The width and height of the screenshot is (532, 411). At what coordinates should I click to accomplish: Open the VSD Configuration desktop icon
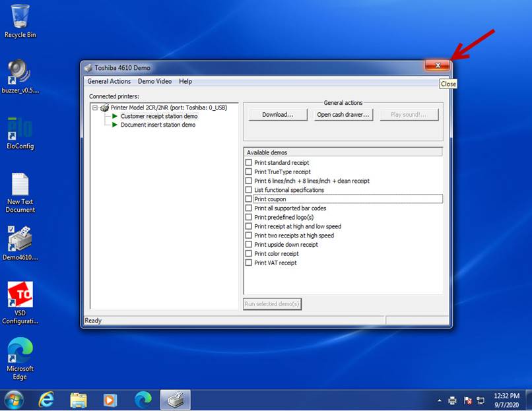tap(20, 296)
